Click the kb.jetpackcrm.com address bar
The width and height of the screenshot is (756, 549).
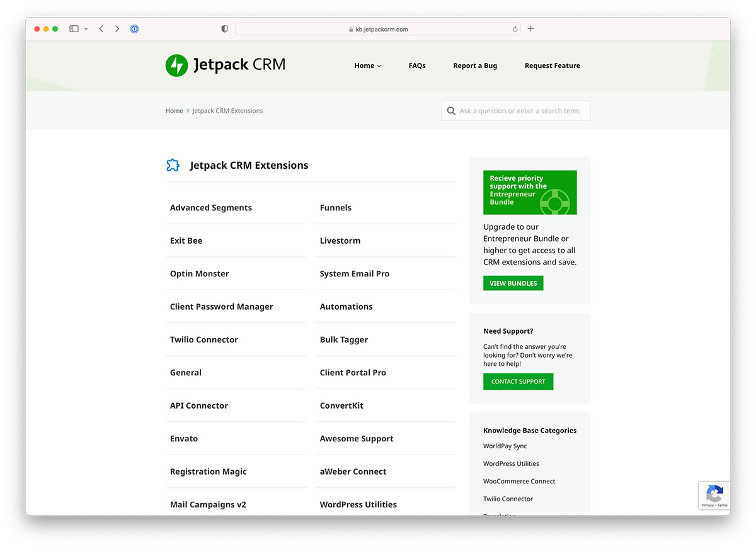pyautogui.click(x=378, y=29)
